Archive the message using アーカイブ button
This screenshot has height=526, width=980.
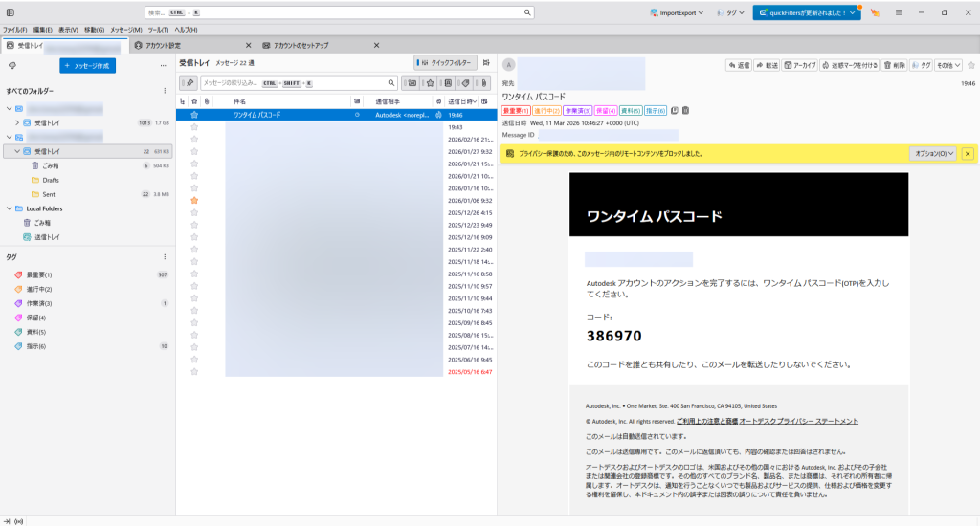[x=799, y=65]
